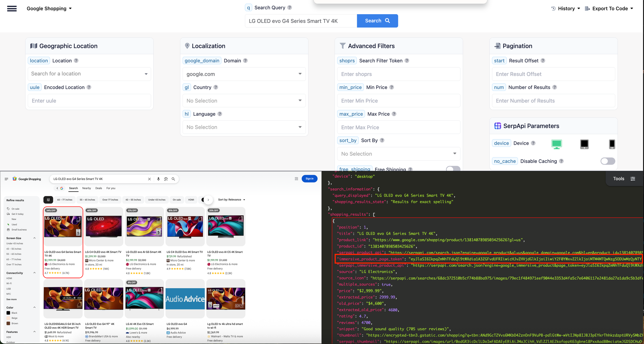Click the next-chips arrow in the preview
644x344 pixels.
(208, 200)
